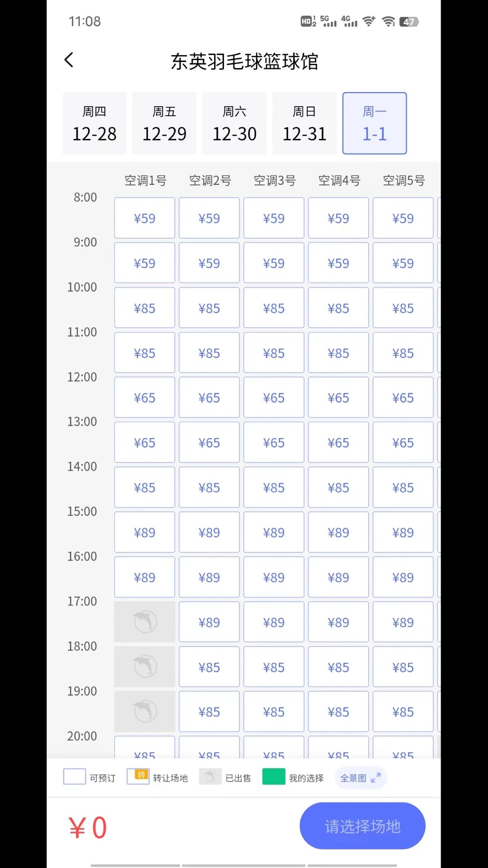Select 空调4号 court at 14:00
The height and width of the screenshot is (868, 488).
[x=338, y=488]
